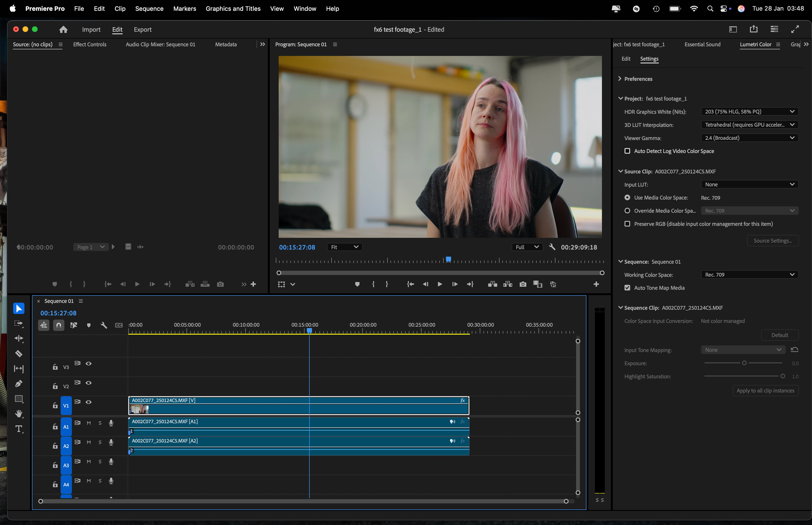Viewport: 812px width, 525px height.
Task: Select the Razor tool
Action: point(19,353)
